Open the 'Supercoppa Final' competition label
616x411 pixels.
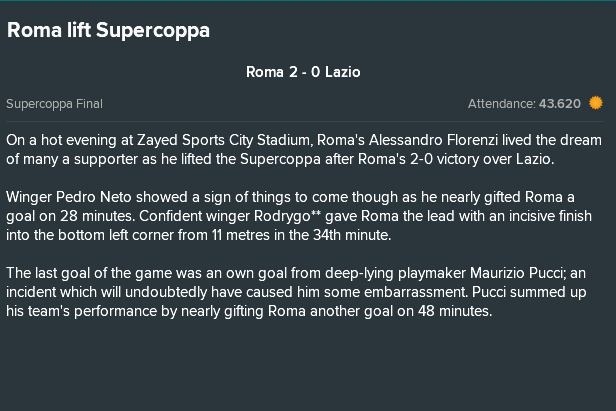click(54, 104)
